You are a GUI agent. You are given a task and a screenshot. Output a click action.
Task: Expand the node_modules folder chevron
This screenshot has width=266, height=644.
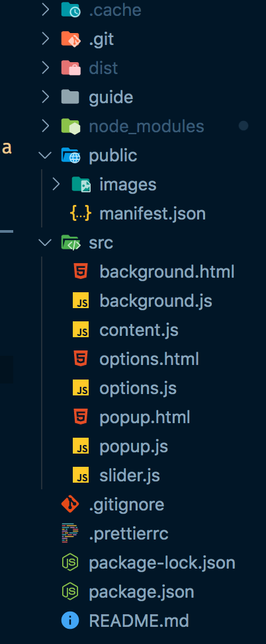(46, 126)
